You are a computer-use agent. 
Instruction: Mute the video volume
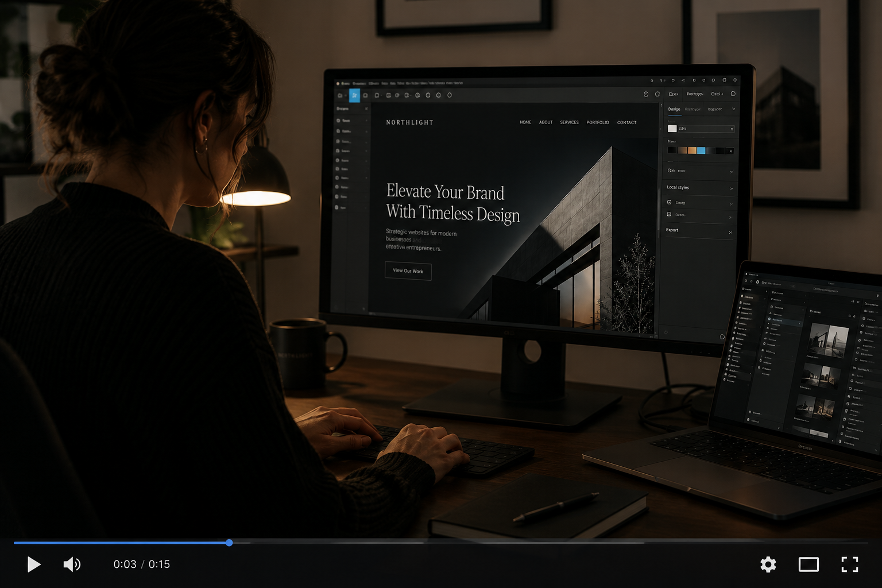tap(72, 564)
